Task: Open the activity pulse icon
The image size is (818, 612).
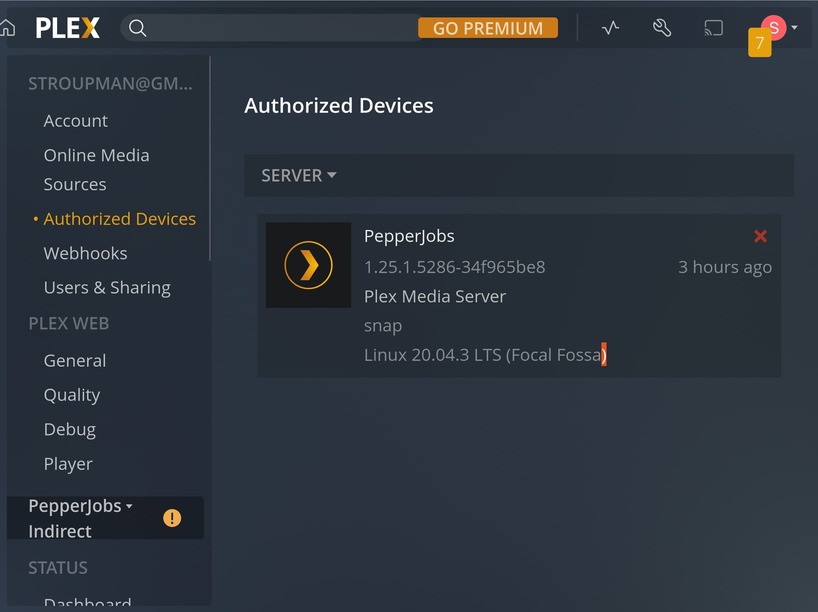Action: 611,28
